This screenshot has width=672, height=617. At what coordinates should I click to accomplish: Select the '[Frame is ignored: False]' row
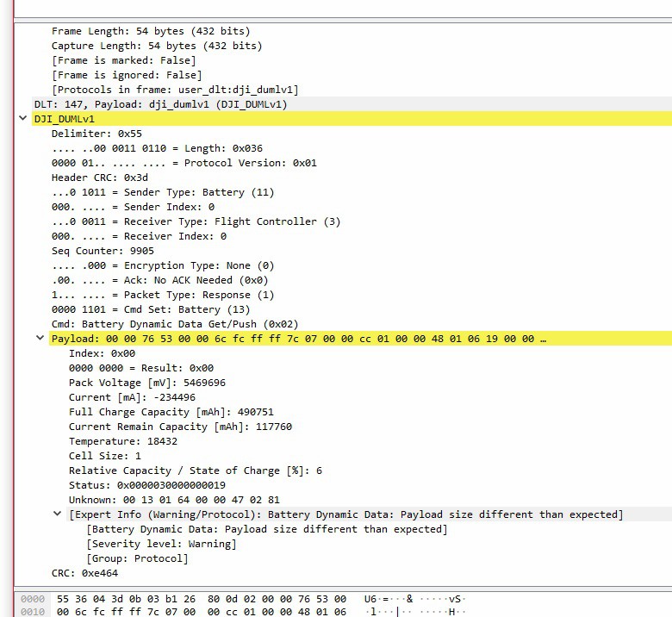click(x=127, y=75)
